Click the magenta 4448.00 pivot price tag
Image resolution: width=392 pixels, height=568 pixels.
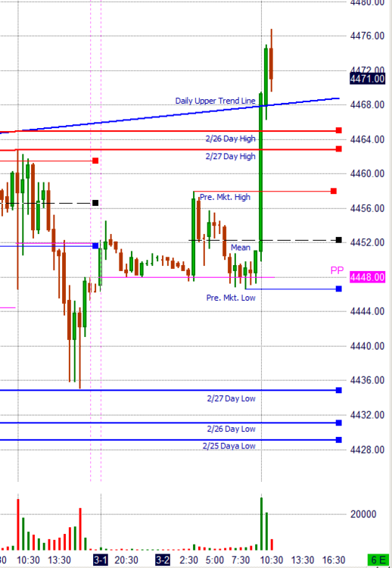[367, 277]
